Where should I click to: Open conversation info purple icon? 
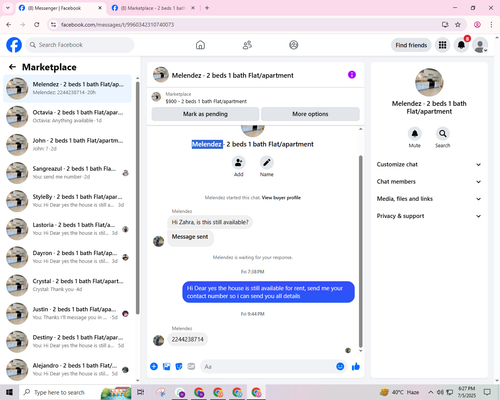tap(352, 75)
